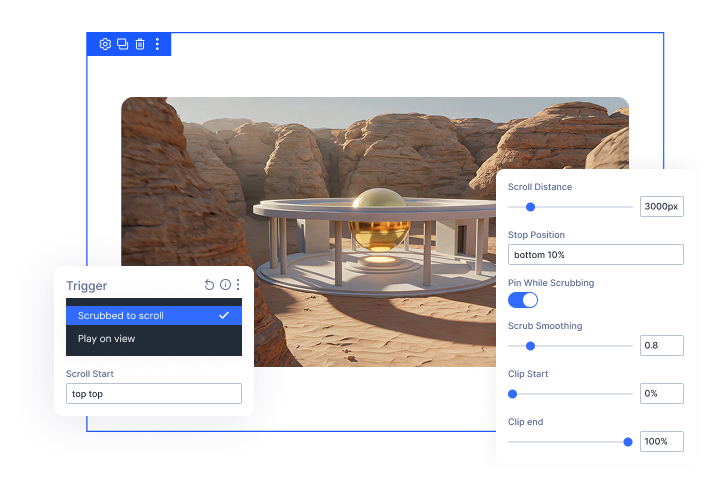Click the Scrub Smoothing 0.8 value box
Image resolution: width=711 pixels, height=479 pixels.
662,346
